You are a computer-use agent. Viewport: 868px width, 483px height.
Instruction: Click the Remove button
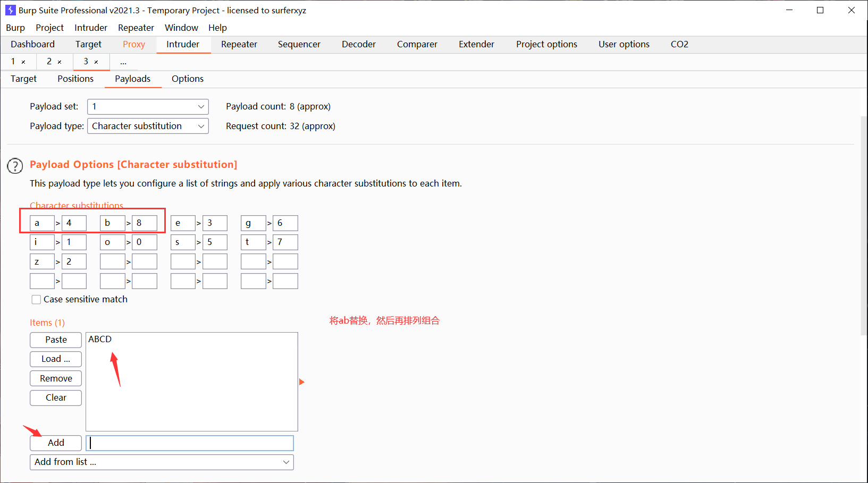tap(56, 379)
